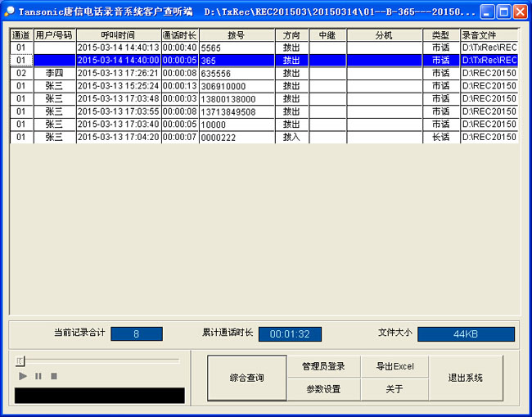Click 退出系统 to exit
Screen dimensions: 532x417
[x=465, y=378]
